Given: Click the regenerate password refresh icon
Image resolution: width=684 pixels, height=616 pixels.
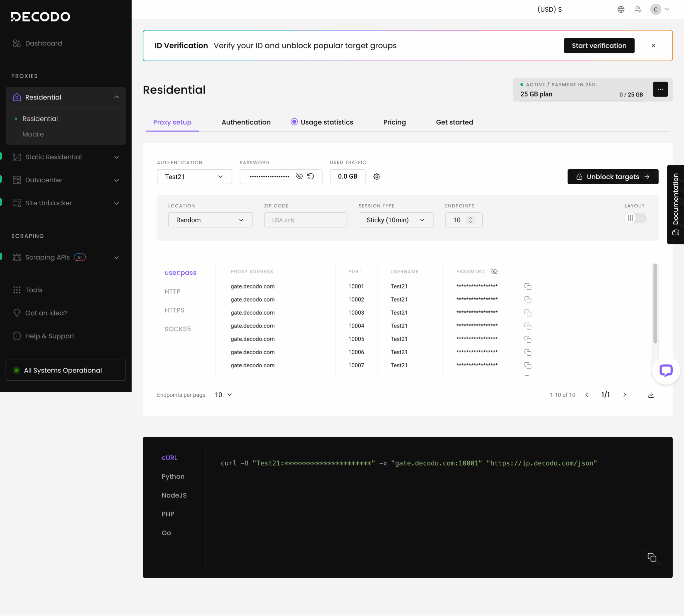Looking at the screenshot, I should point(311,176).
